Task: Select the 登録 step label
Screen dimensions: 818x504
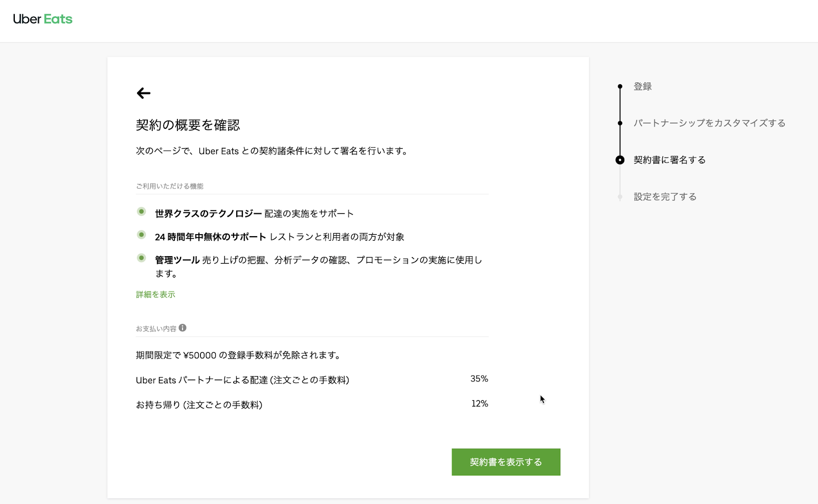Action: pyautogui.click(x=642, y=86)
